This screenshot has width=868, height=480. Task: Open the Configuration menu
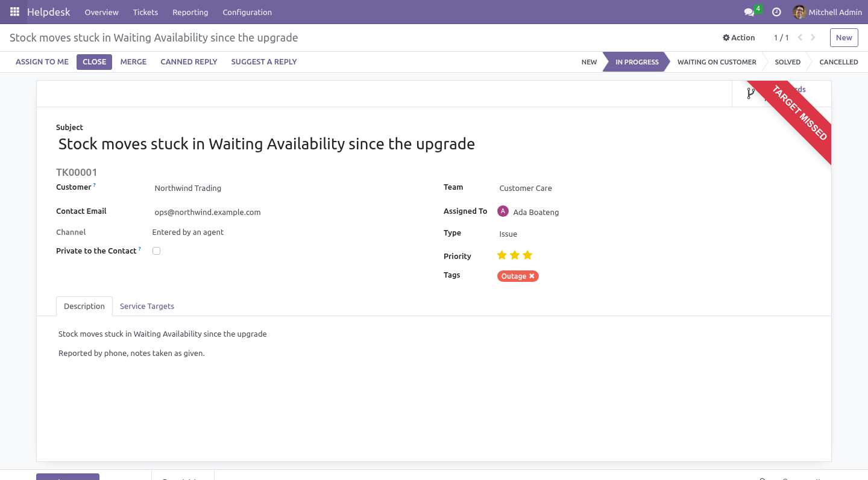[247, 12]
